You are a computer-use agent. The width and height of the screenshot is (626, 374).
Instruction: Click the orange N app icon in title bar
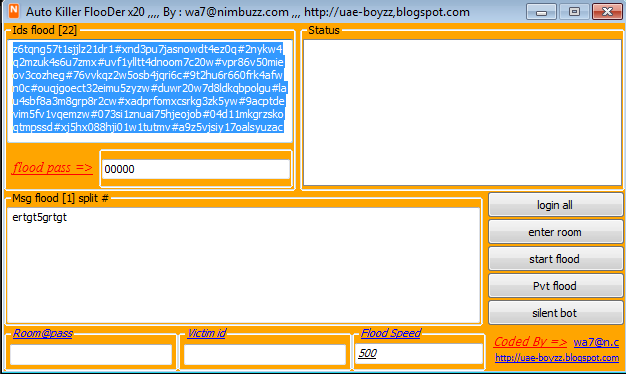(14, 11)
